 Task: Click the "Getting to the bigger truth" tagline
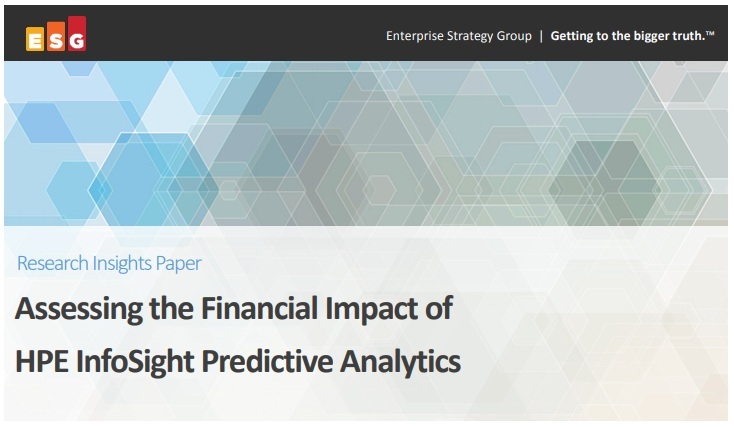[x=627, y=37]
